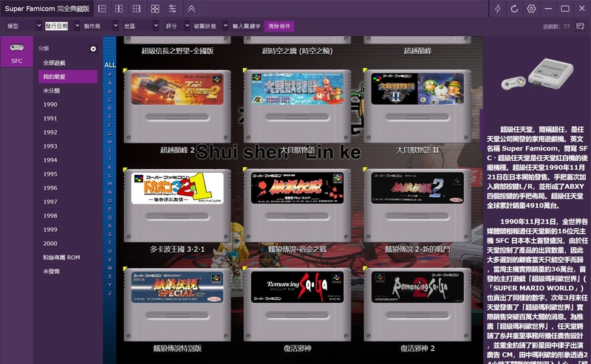
Task: Select the 1993 category
Action: click(68, 146)
